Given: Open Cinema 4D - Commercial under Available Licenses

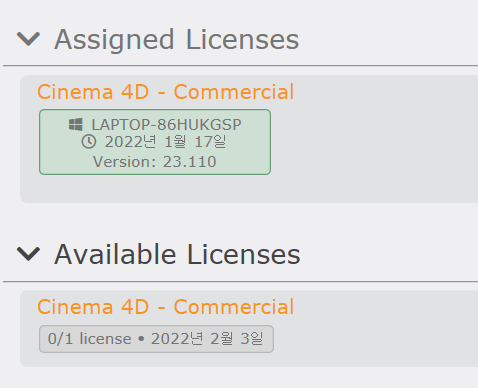Looking at the screenshot, I should (x=166, y=307).
